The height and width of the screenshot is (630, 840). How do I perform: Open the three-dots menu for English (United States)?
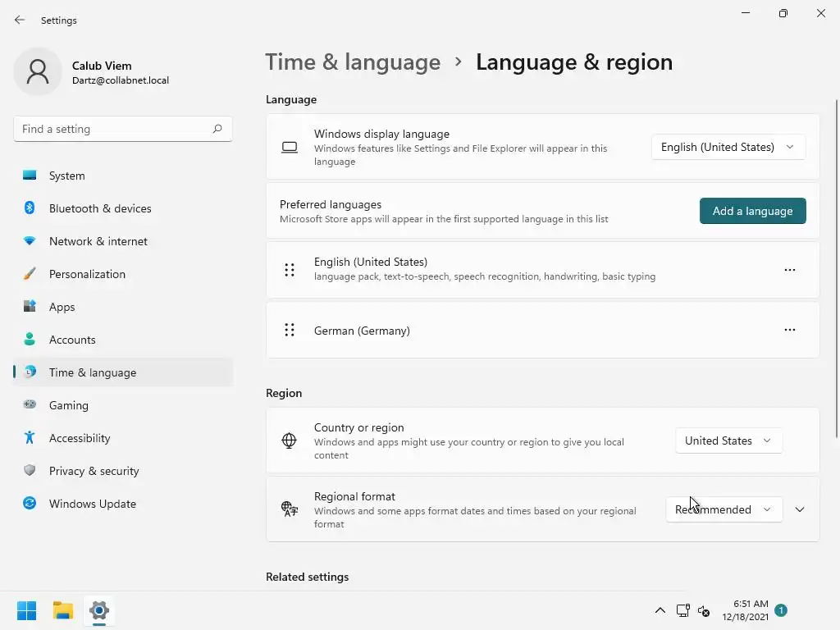(x=789, y=269)
